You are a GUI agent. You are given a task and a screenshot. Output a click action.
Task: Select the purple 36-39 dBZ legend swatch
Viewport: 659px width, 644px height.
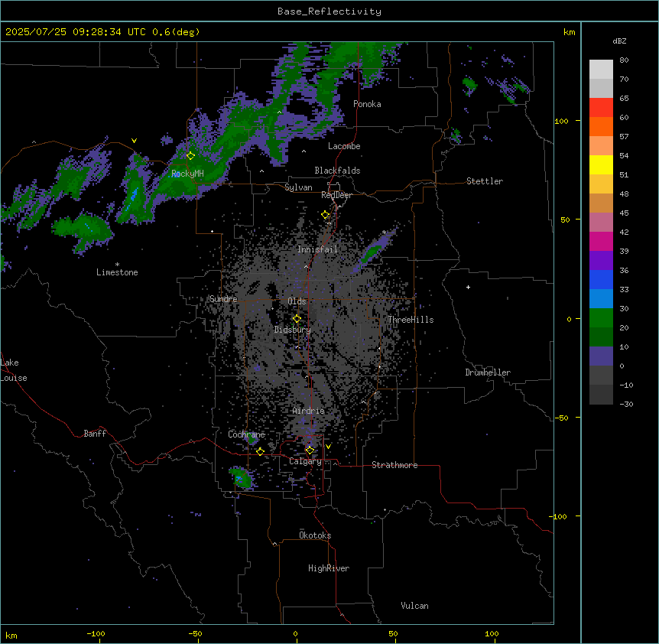tap(601, 261)
